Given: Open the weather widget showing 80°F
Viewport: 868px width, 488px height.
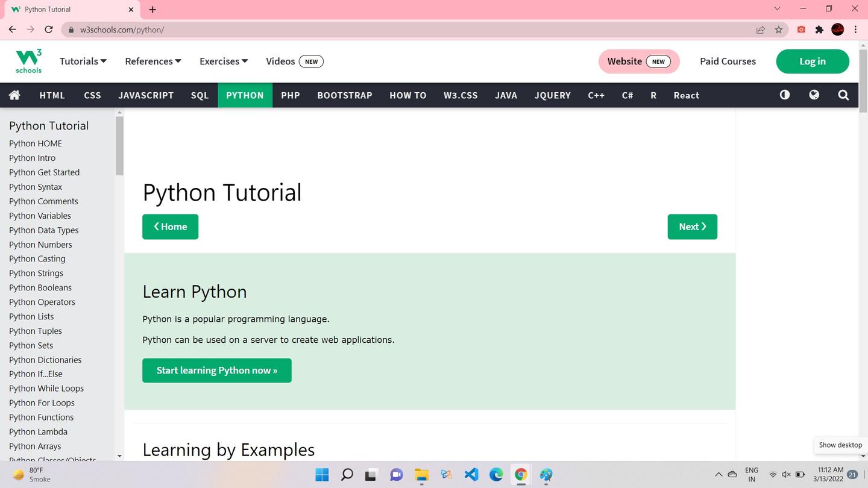Looking at the screenshot, I should coord(32,475).
